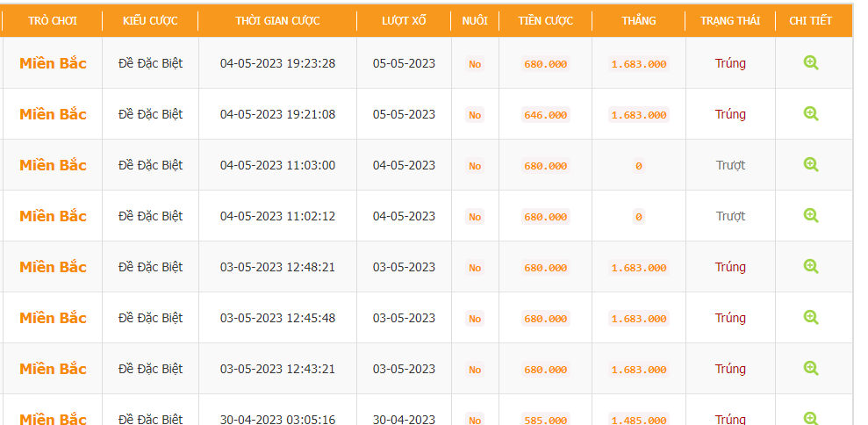Click the No badge in the 12:48:21 row

pyautogui.click(x=475, y=268)
